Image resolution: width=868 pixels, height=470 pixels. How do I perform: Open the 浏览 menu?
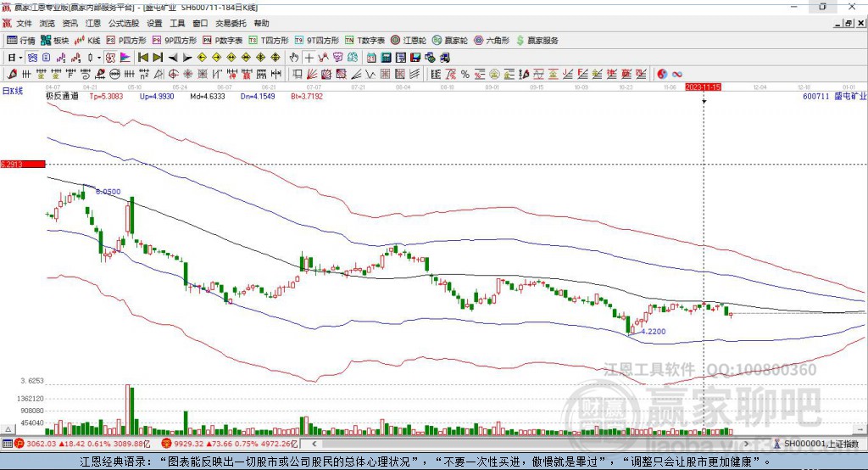point(47,23)
